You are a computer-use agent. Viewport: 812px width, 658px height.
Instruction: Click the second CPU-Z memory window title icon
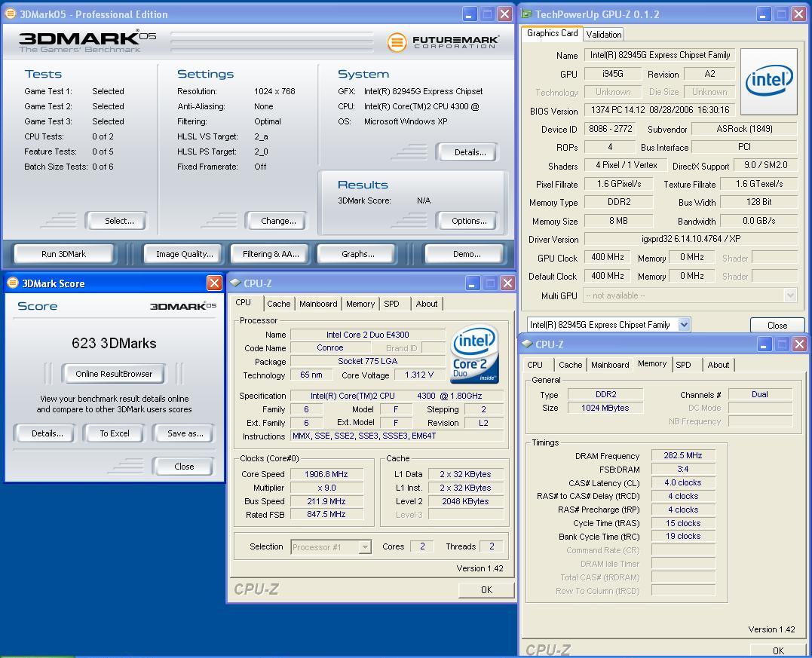point(527,344)
